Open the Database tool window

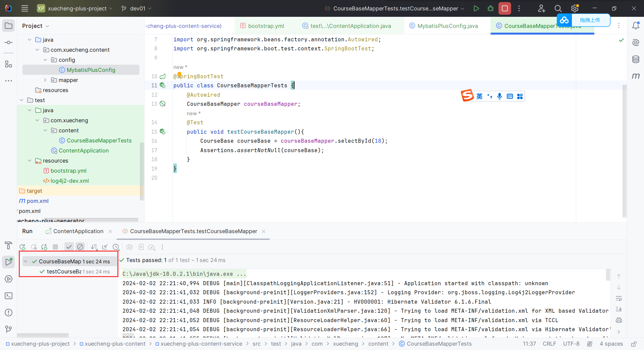[636, 59]
